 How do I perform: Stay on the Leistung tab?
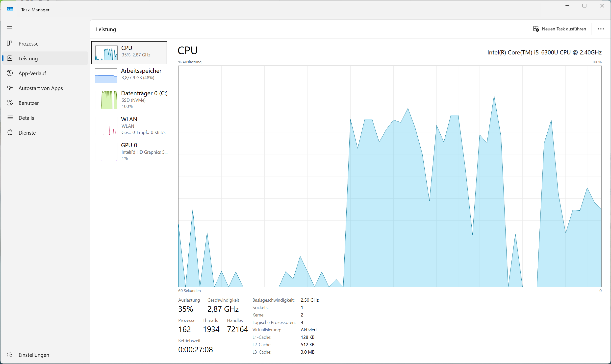(28, 58)
